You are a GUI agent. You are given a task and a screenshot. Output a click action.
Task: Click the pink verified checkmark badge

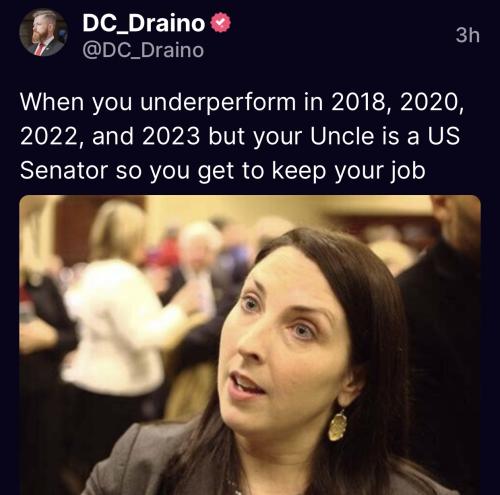[x=220, y=22]
